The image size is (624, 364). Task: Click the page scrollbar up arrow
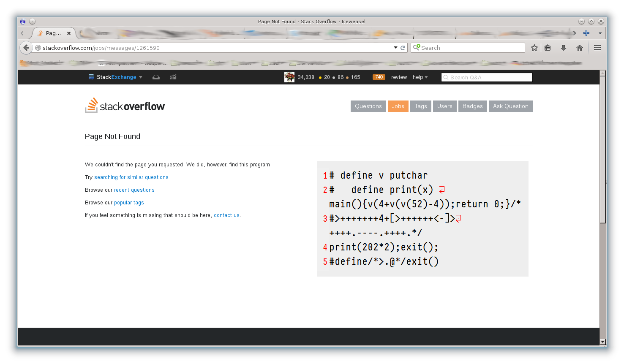pos(603,73)
